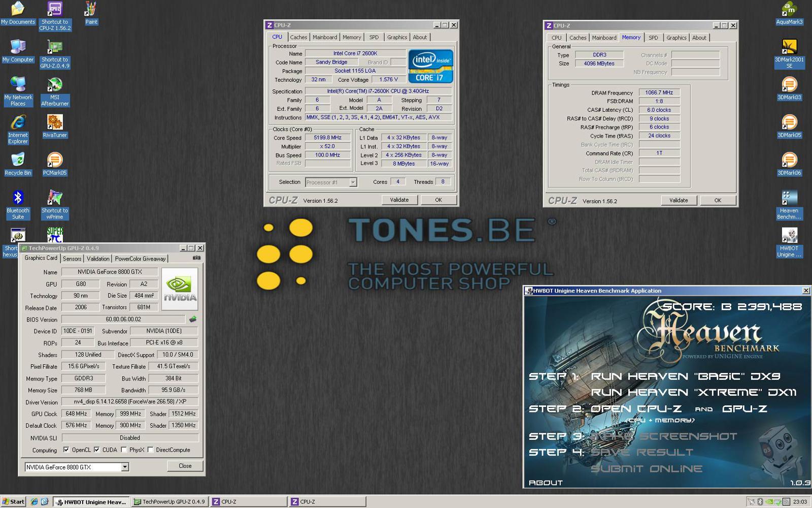This screenshot has width=812, height=508.
Task: Switch to Mainboard tab in right CPU-Z
Action: (x=604, y=38)
